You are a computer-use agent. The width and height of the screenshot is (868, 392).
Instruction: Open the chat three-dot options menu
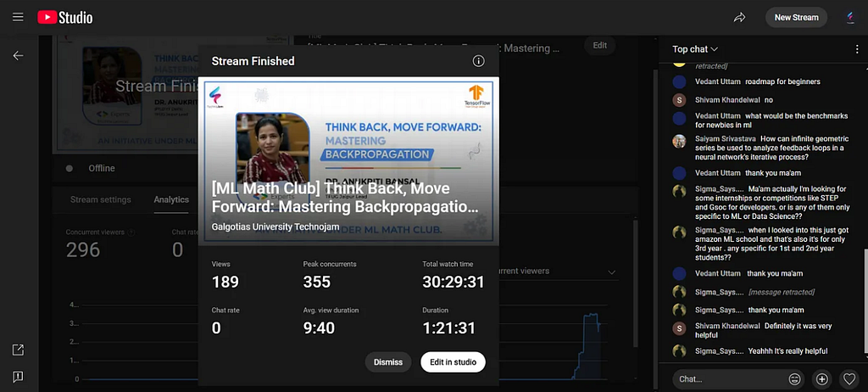857,49
